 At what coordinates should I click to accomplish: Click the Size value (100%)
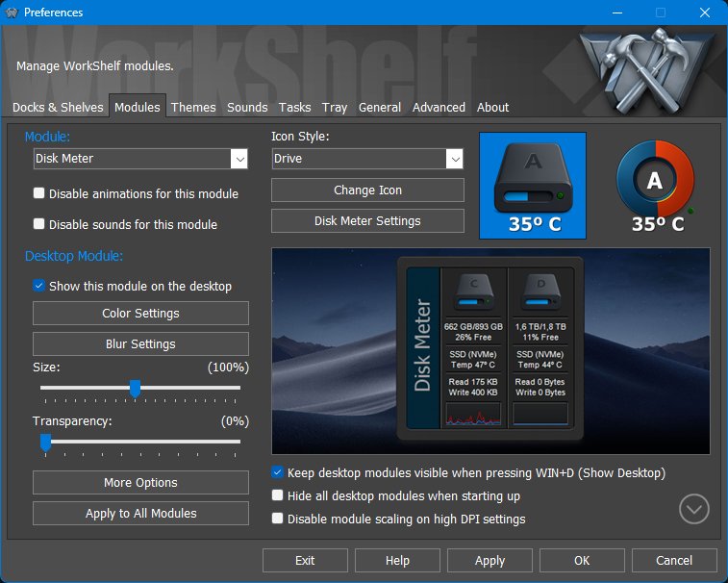(228, 368)
